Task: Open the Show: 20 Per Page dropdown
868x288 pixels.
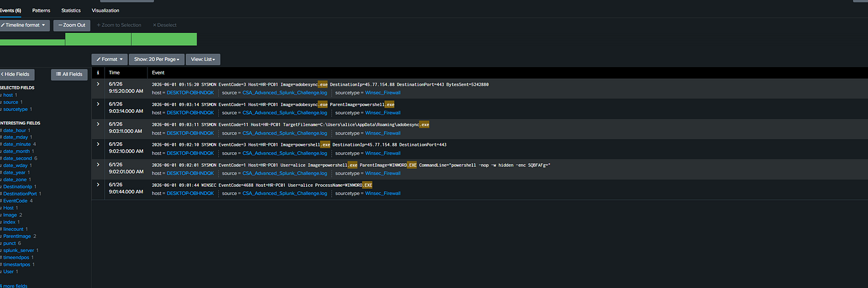Action: point(157,60)
